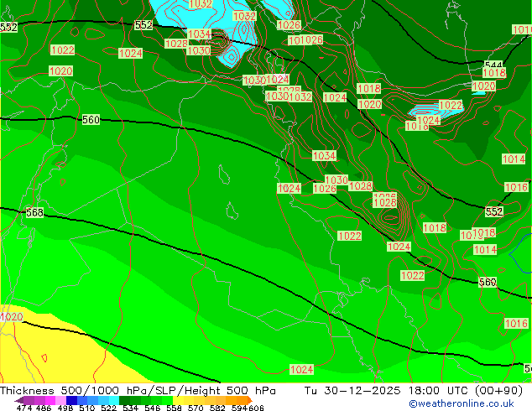Screen dimensions: 532x411
Task: Select the 606 legend value
Action: click(256, 408)
